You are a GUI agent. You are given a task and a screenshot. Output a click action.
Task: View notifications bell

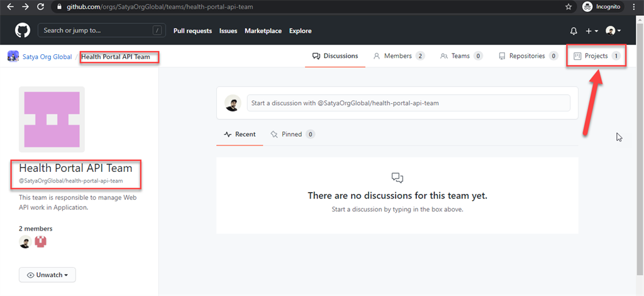coord(574,31)
